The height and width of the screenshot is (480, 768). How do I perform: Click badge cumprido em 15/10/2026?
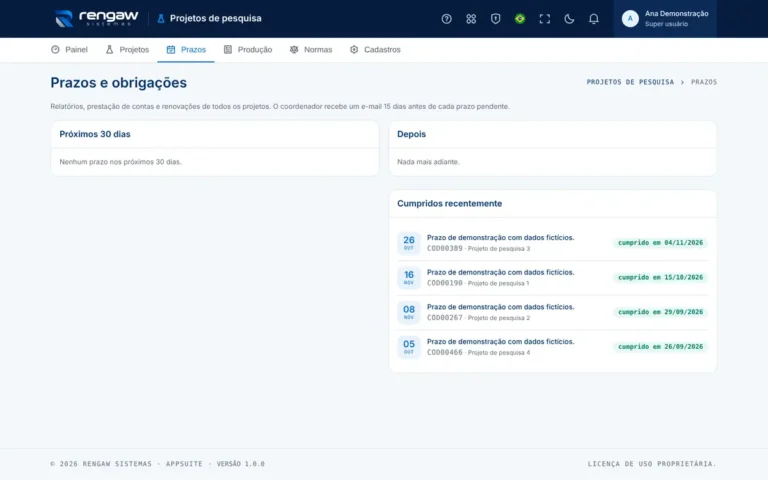click(660, 277)
